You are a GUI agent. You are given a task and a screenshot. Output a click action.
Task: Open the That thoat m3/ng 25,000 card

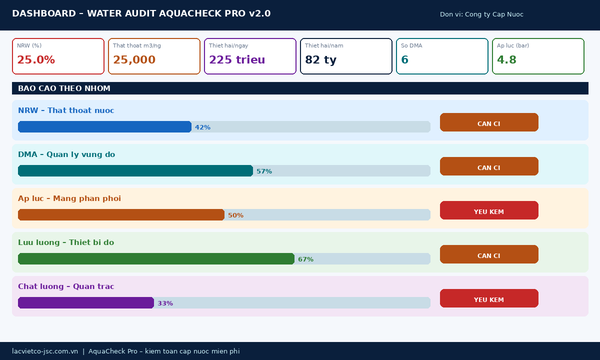(x=154, y=56)
